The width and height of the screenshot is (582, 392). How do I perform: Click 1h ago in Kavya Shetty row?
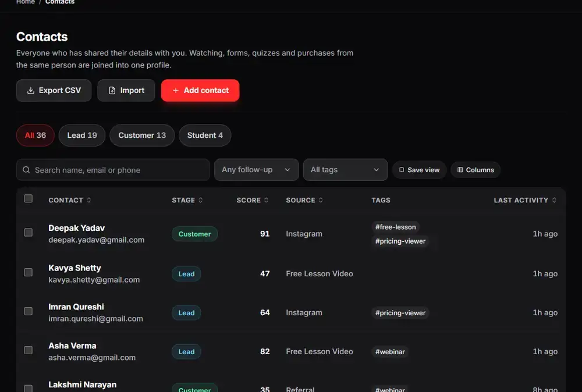[x=545, y=274]
